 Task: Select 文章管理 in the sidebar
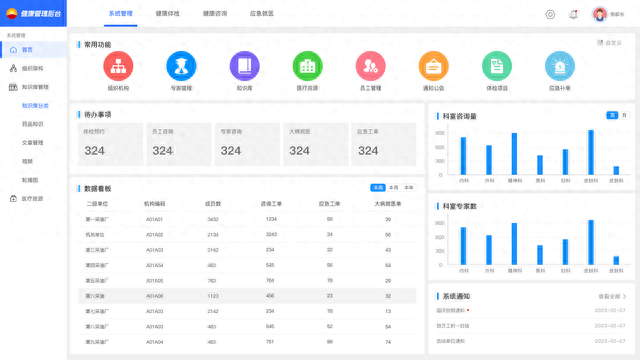pos(33,143)
